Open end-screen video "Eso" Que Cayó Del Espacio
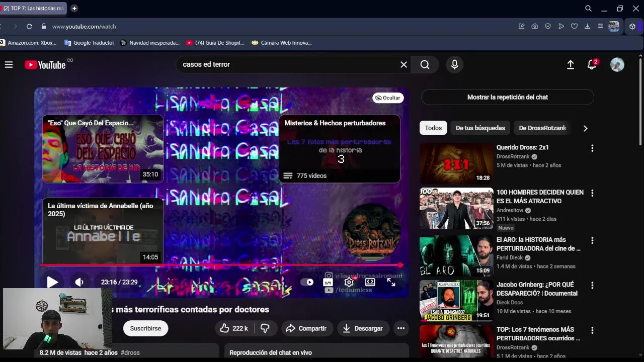Screen dimensions: 644x362 click(103, 149)
